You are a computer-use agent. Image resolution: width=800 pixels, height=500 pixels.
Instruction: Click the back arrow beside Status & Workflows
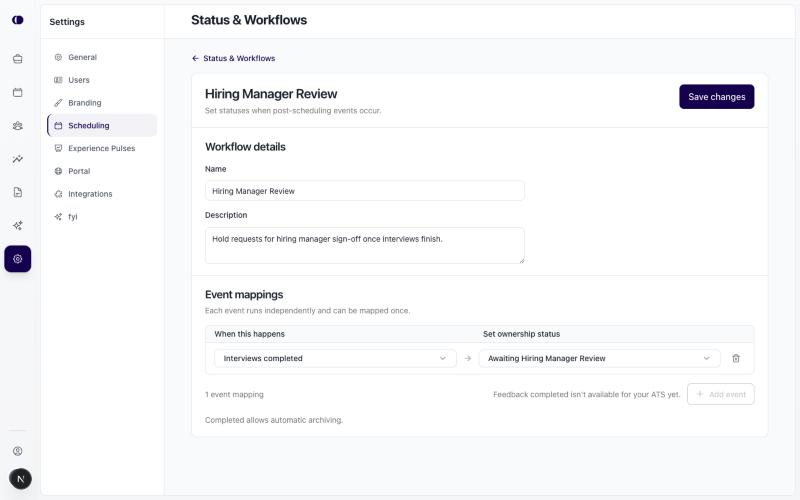(x=195, y=58)
